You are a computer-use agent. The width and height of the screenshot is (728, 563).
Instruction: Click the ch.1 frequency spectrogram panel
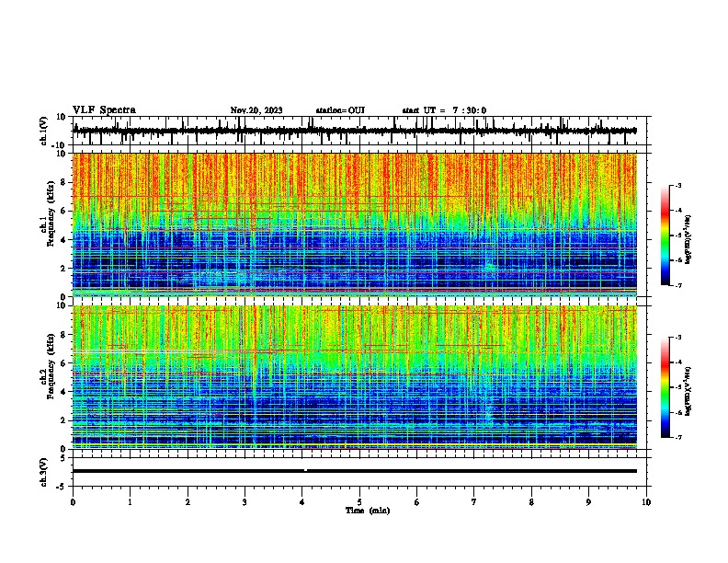pyautogui.click(x=354, y=224)
